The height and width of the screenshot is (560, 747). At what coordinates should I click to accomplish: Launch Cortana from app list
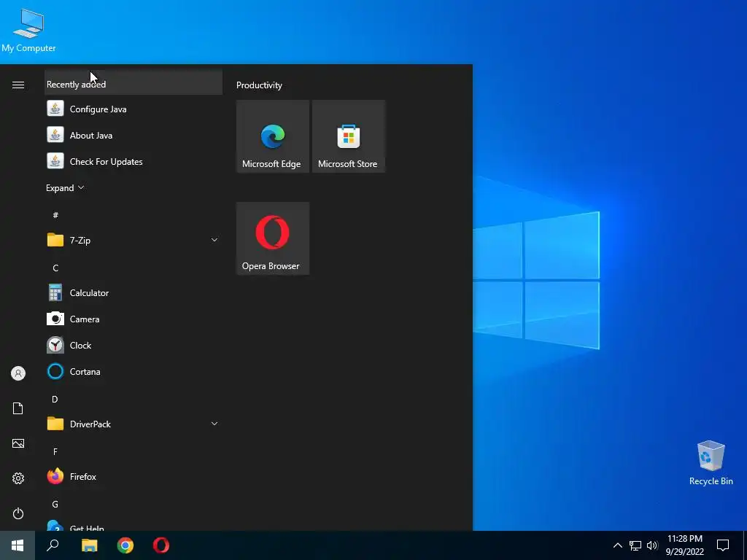(133, 371)
